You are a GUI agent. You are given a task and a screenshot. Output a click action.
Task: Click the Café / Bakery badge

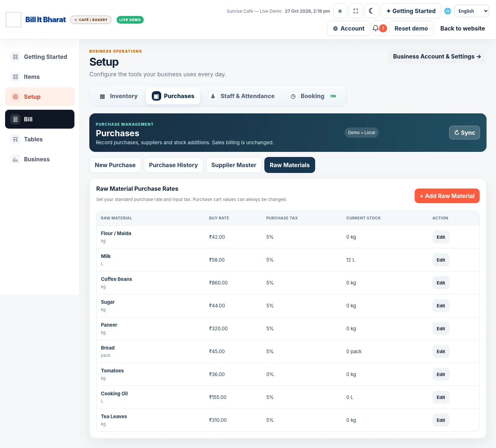click(x=91, y=20)
